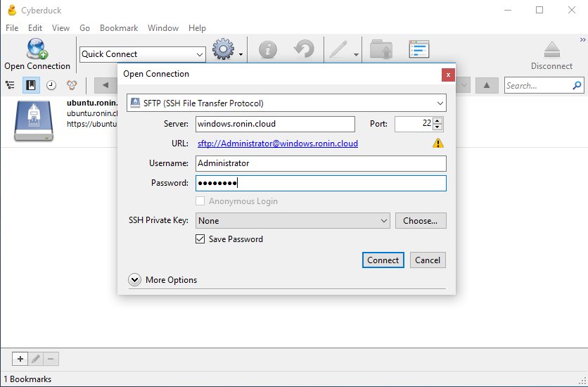Open the Edit menu
Viewport: 588px width, 387px height.
click(x=35, y=28)
